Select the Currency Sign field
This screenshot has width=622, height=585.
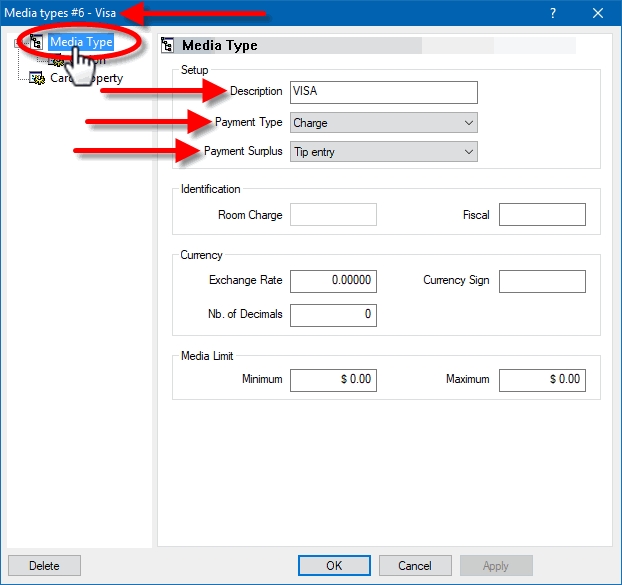(542, 281)
